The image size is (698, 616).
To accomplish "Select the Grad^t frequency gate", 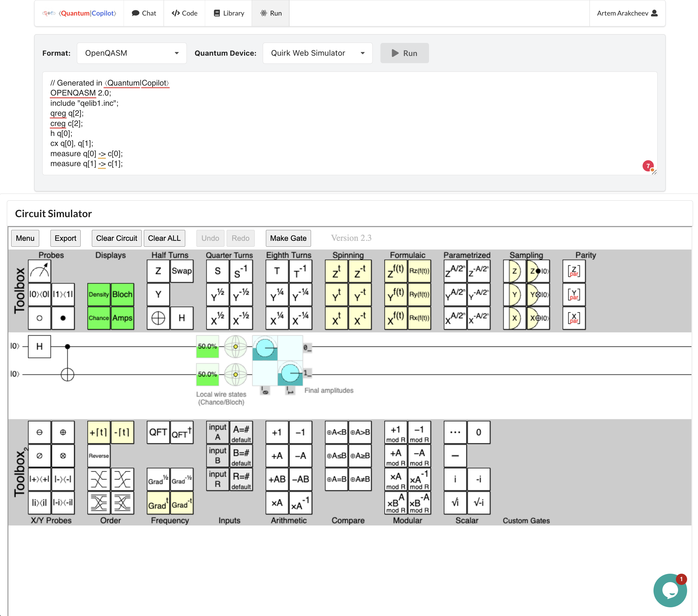I will click(158, 503).
